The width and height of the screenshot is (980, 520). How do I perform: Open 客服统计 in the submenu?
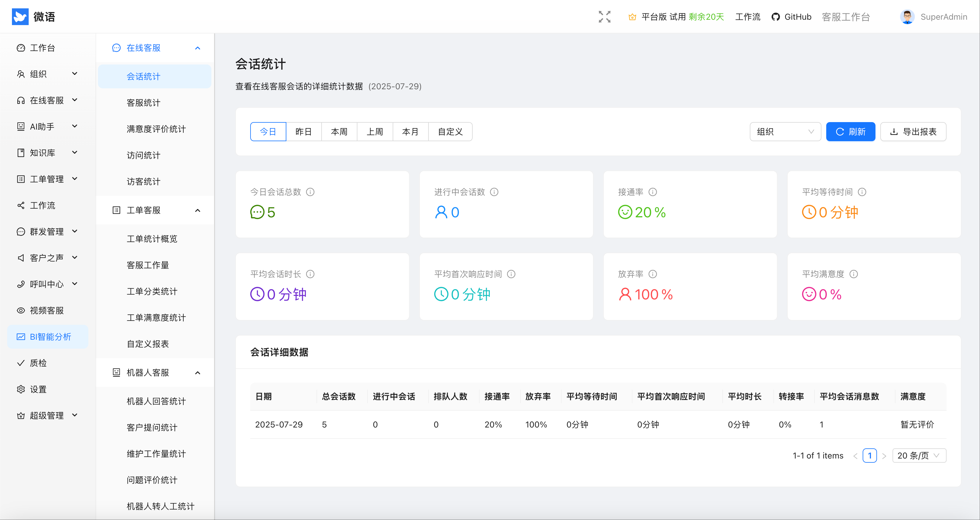coord(143,103)
